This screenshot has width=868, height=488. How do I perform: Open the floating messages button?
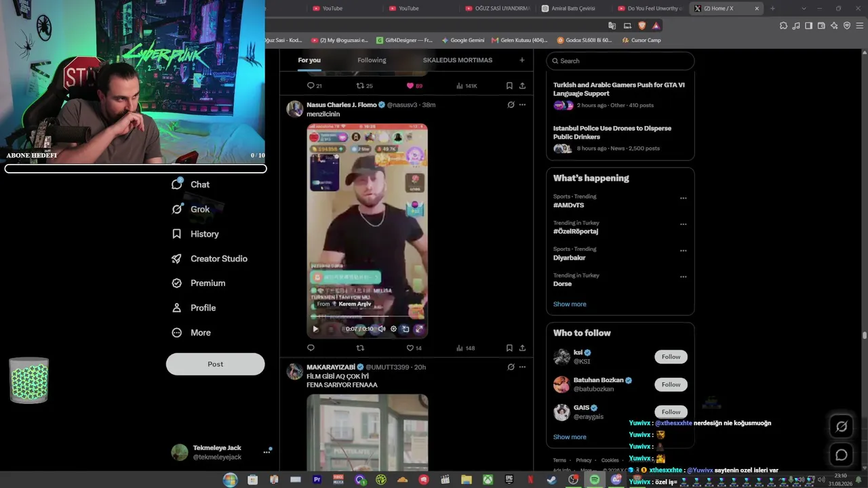(842, 455)
